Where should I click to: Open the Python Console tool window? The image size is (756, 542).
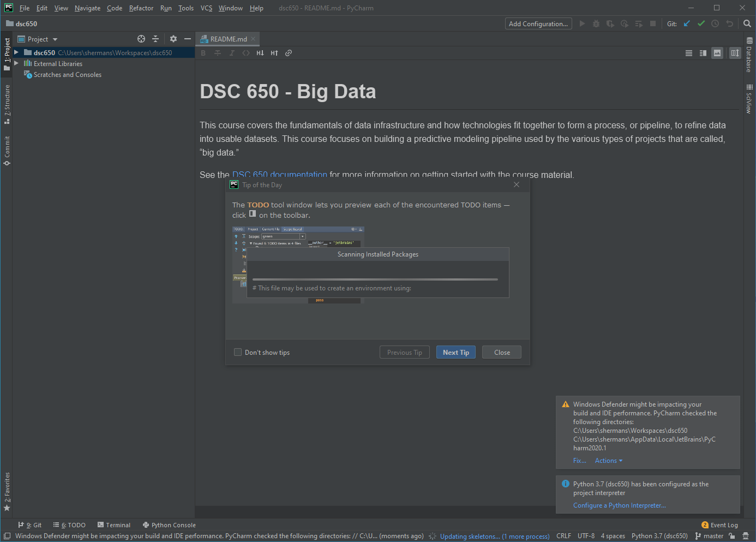point(169,525)
